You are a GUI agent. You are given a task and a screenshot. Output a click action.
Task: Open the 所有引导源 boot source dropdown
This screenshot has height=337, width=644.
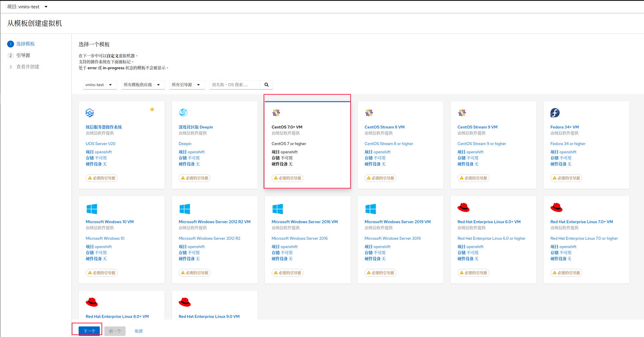[x=187, y=85]
